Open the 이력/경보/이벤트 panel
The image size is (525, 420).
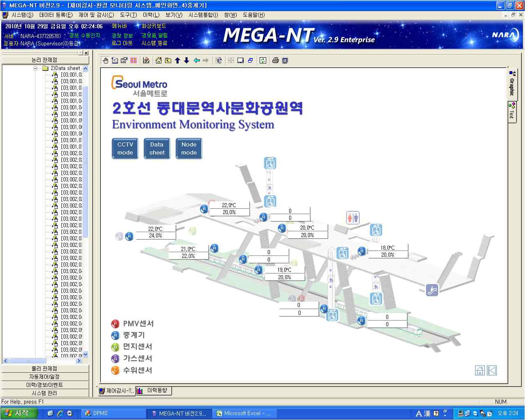pos(44,385)
